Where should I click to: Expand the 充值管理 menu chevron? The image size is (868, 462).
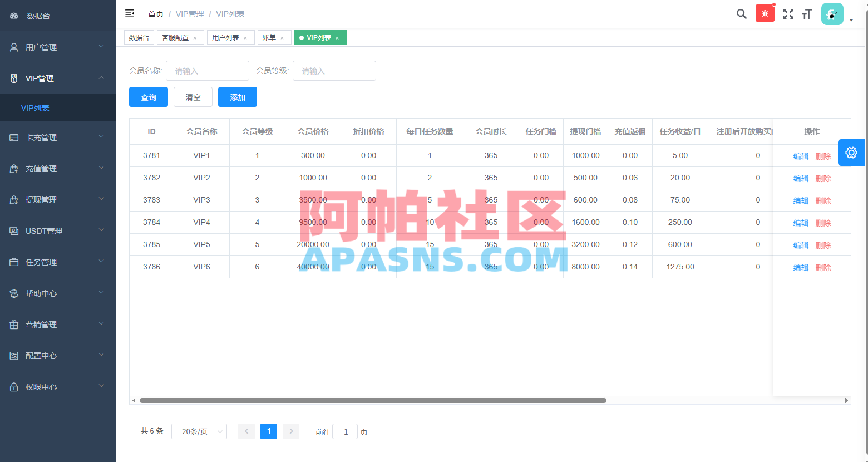click(101, 168)
